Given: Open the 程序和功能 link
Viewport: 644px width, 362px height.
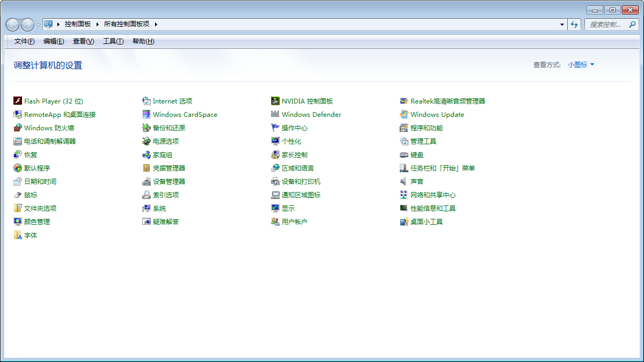Looking at the screenshot, I should (x=427, y=128).
